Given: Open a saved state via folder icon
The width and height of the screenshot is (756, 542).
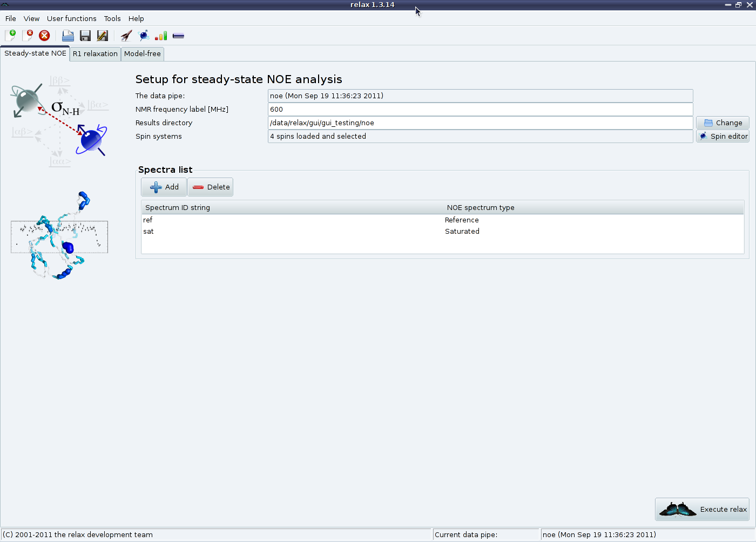Looking at the screenshot, I should (x=68, y=36).
